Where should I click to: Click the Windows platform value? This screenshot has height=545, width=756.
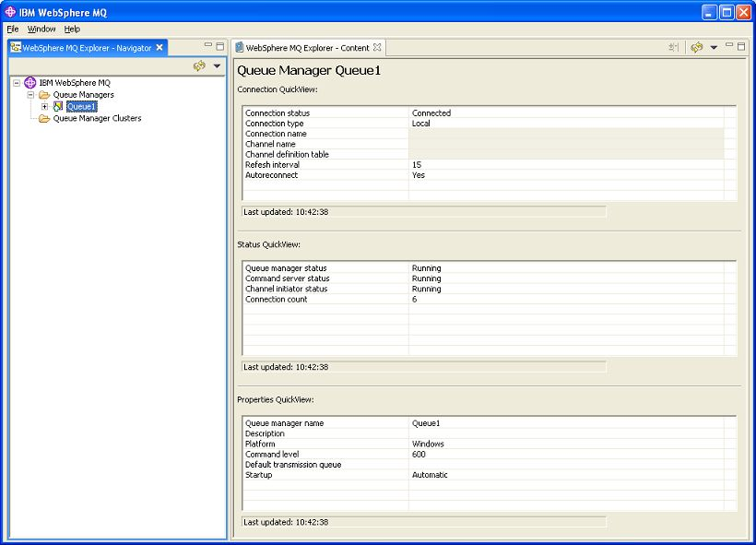coord(428,444)
